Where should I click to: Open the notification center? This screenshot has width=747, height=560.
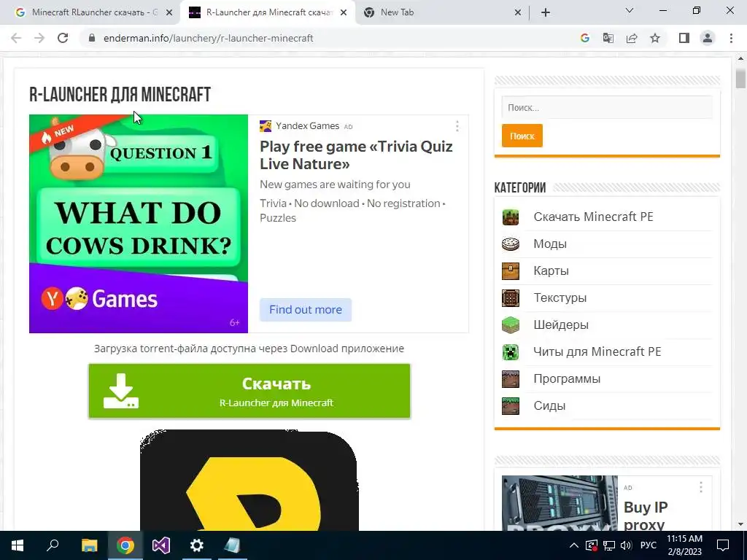[723, 545]
